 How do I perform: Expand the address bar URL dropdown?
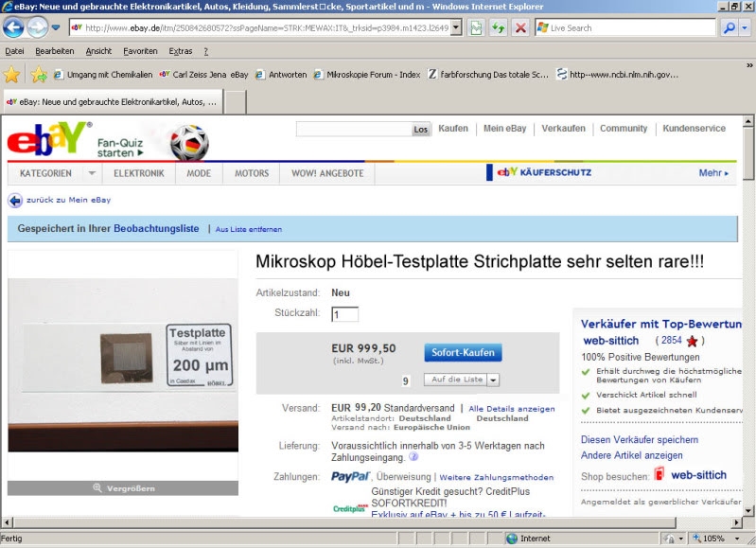pyautogui.click(x=456, y=27)
